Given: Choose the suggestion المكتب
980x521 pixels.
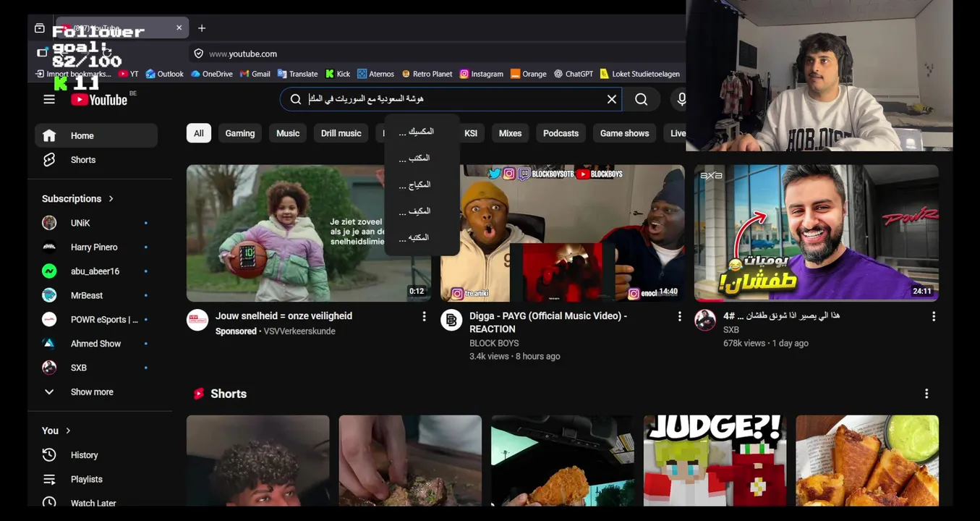Looking at the screenshot, I should click(422, 158).
